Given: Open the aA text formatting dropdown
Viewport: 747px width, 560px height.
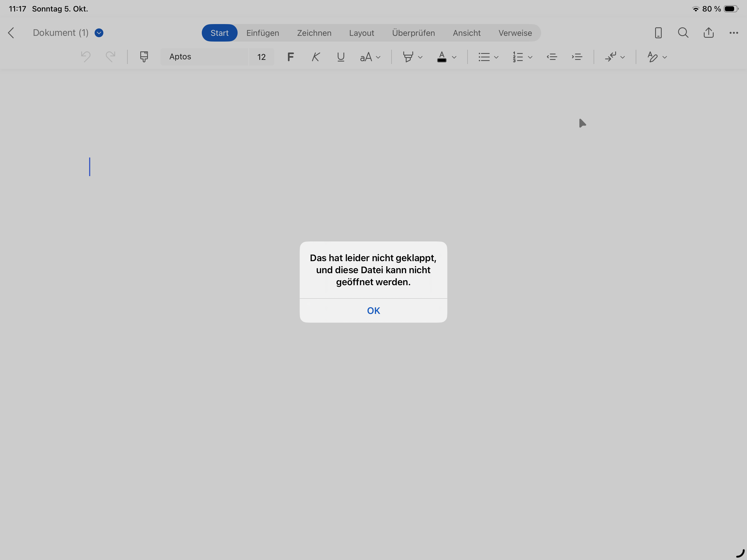Looking at the screenshot, I should (x=370, y=57).
